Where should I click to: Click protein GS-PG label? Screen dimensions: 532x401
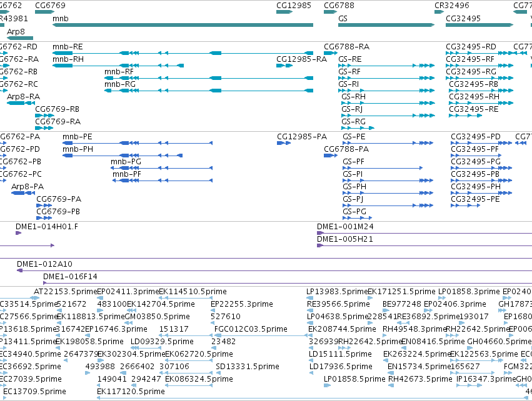[354, 212]
